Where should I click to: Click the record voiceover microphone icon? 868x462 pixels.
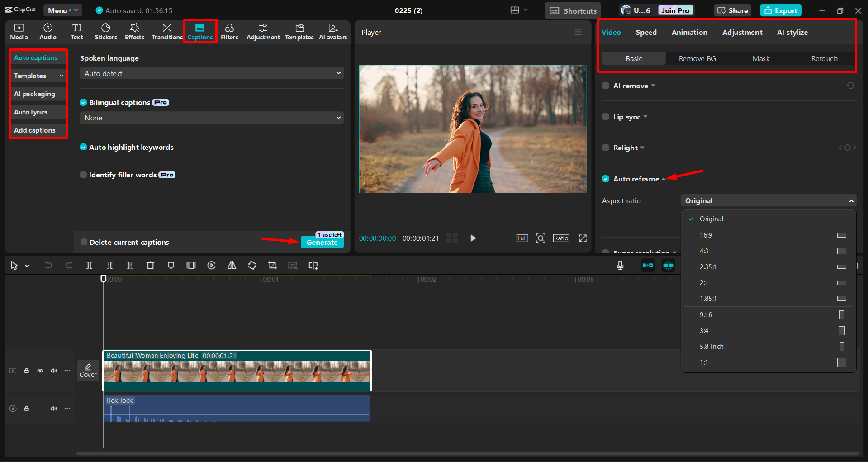point(620,266)
